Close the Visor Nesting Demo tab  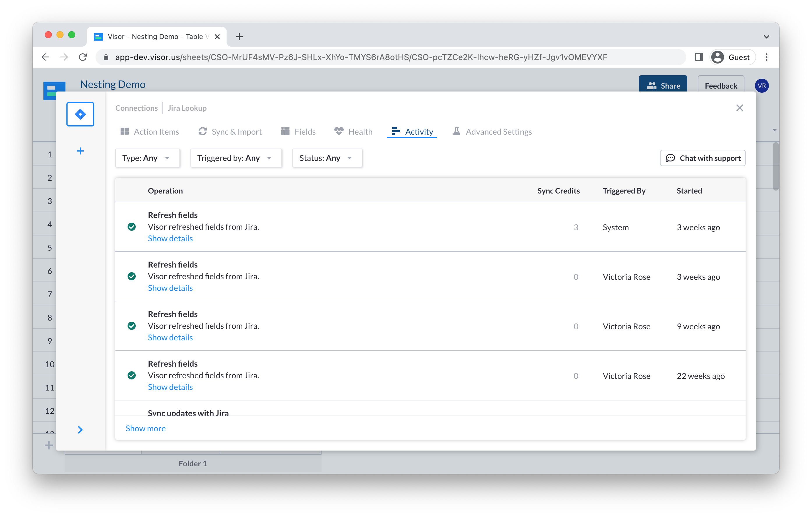click(217, 36)
